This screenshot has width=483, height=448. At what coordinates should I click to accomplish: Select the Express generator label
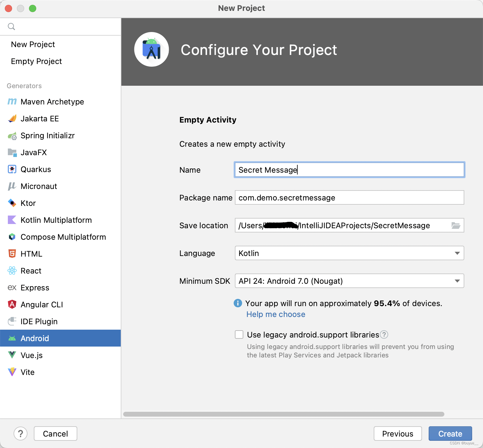(35, 288)
